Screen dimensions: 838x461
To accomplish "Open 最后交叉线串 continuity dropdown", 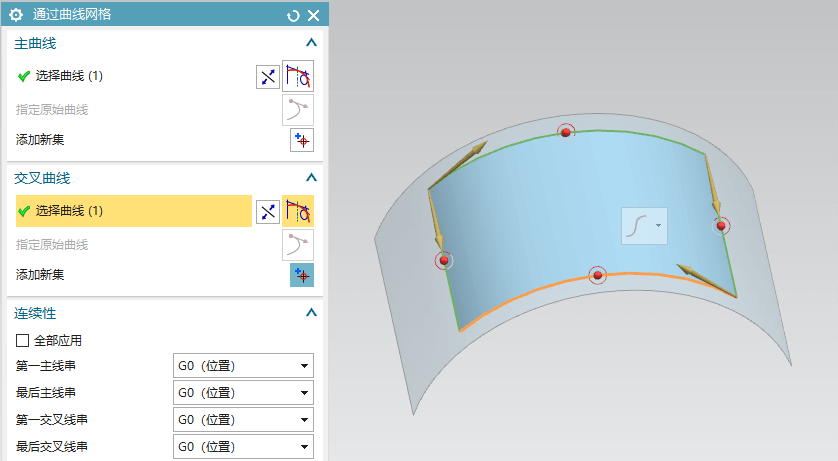I will tap(243, 447).
